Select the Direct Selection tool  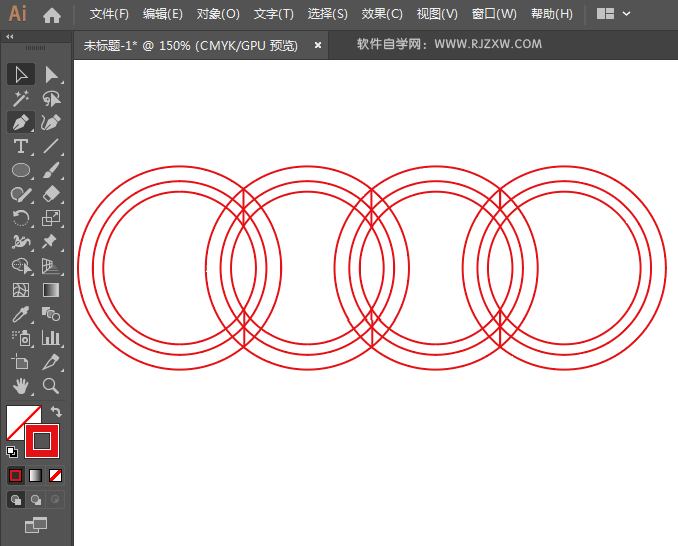[x=51, y=74]
